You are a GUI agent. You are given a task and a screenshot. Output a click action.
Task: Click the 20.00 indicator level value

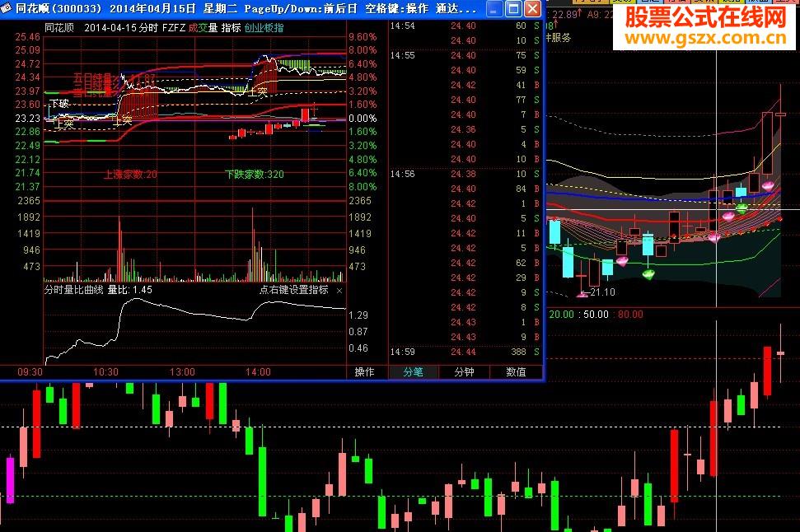(x=562, y=315)
